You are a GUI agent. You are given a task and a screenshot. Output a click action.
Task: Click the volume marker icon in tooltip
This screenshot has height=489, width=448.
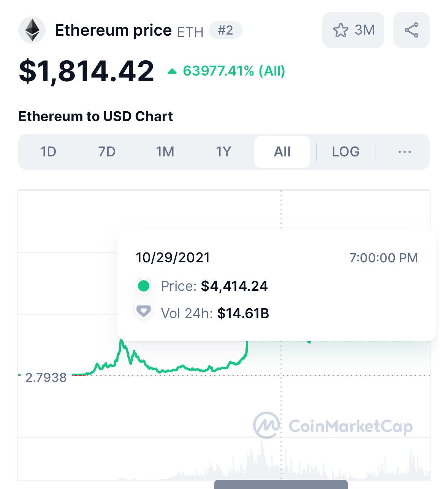click(144, 312)
